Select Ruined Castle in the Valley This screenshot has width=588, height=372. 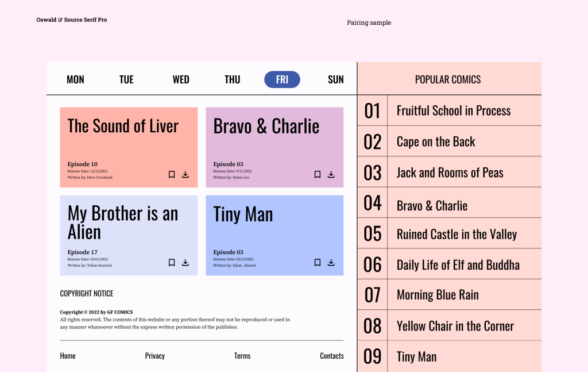(457, 235)
